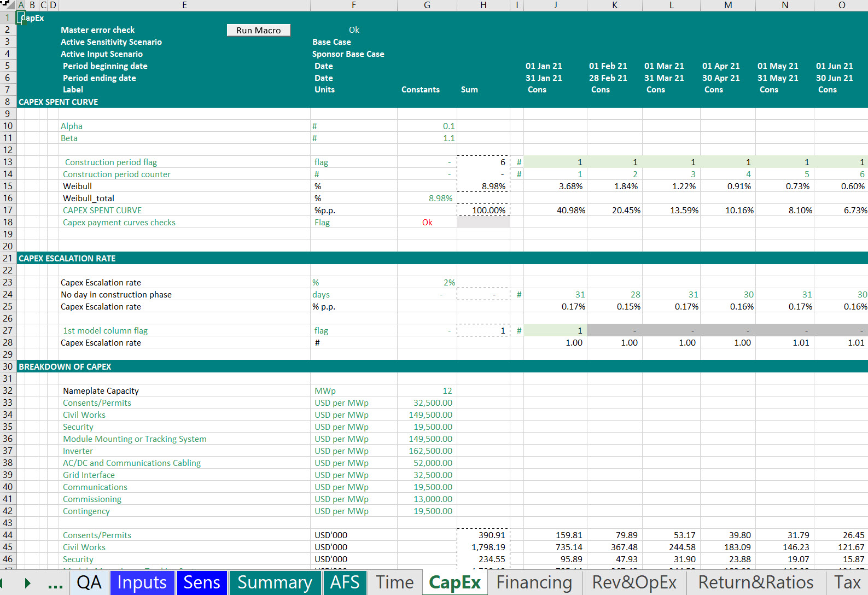Open the Financing sheet tab

534,582
